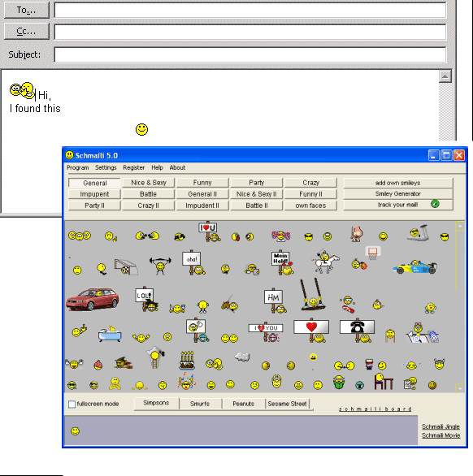Focus the To address field in the email
This screenshot has width=473, height=476.
250,10
